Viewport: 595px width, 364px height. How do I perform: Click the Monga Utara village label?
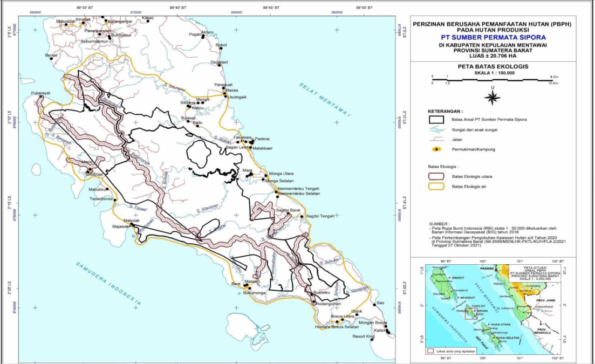coord(281,174)
